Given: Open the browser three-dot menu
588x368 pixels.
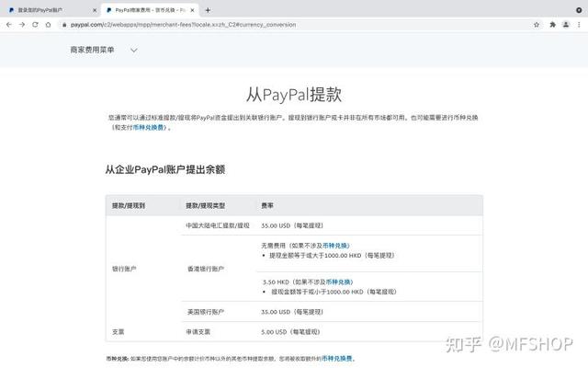Looking at the screenshot, I should tap(579, 25).
